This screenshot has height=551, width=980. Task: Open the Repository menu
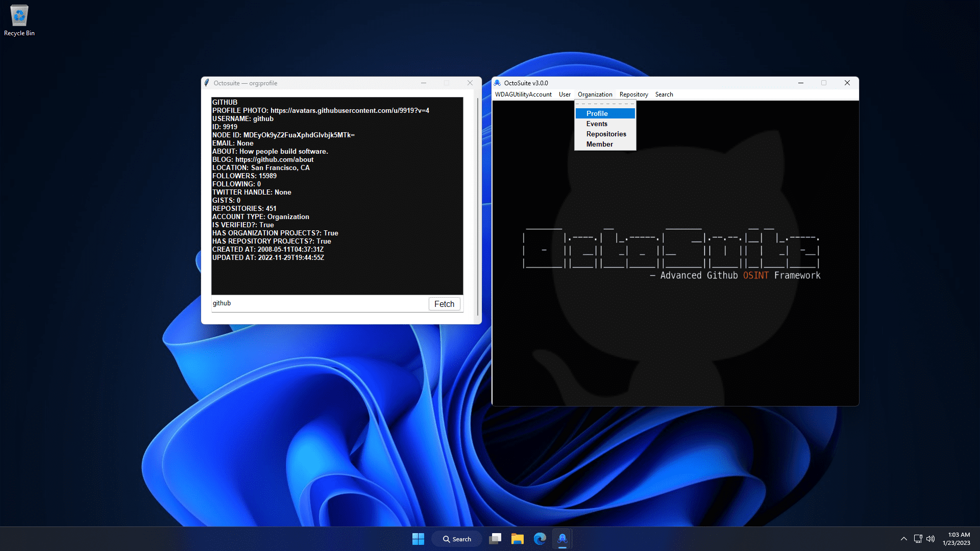click(x=633, y=94)
